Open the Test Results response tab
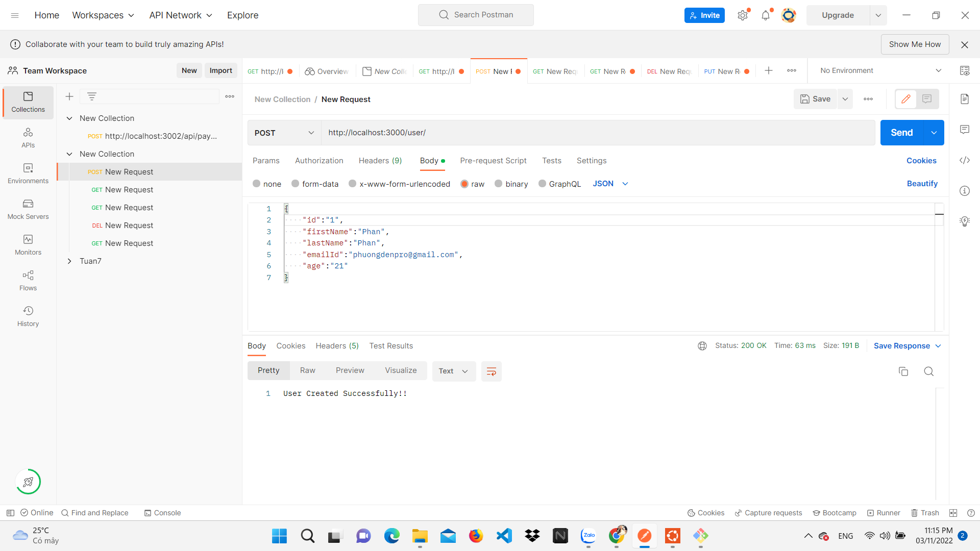980x551 pixels. (391, 346)
